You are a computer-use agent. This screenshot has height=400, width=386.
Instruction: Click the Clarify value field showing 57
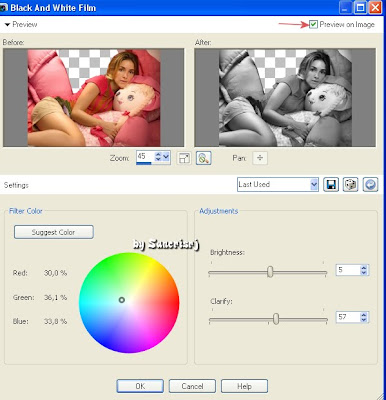348,317
